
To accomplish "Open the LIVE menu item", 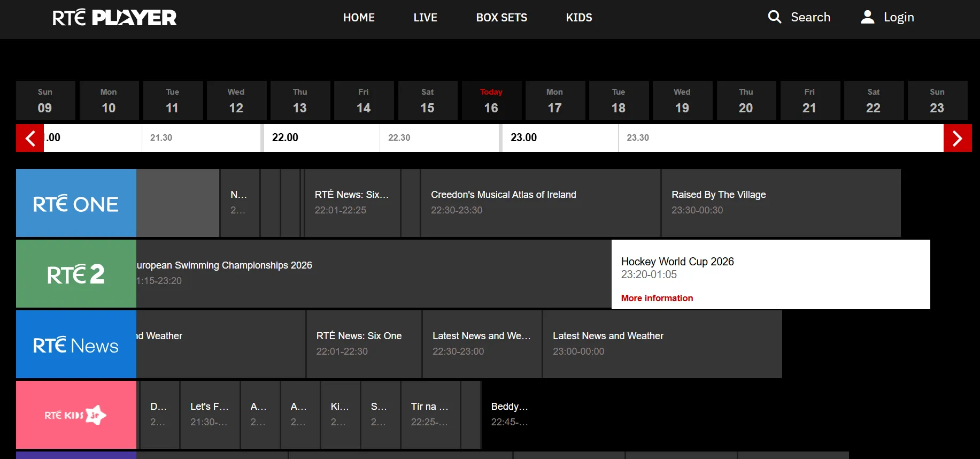I will (425, 18).
